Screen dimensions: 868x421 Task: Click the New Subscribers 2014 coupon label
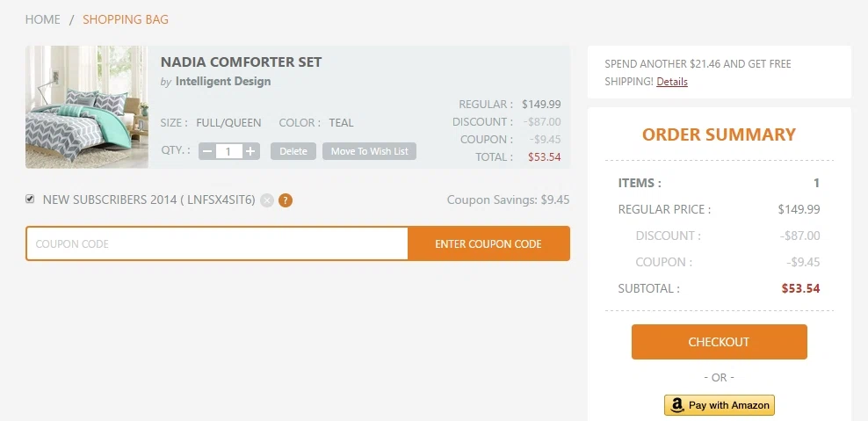(x=148, y=200)
